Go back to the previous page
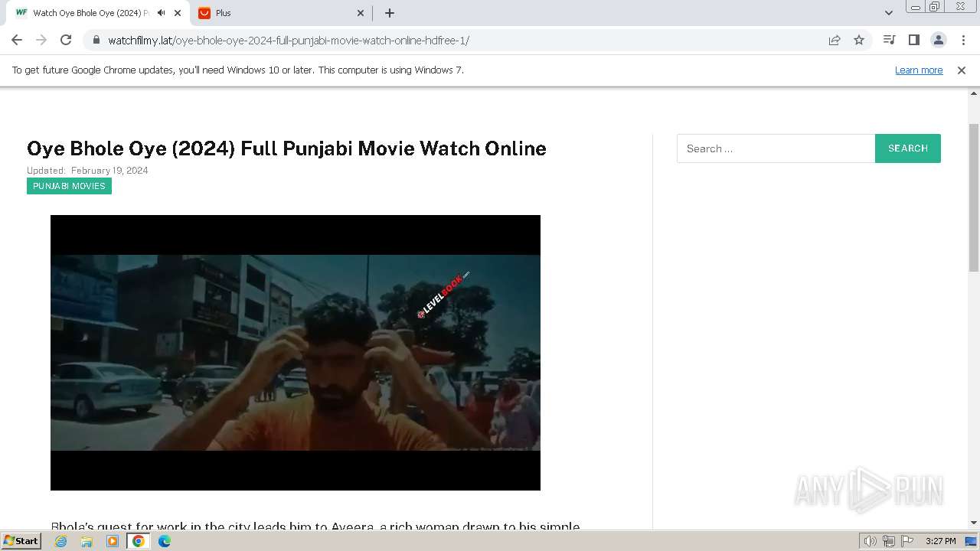Screen dimensions: 980x551 coord(17,40)
